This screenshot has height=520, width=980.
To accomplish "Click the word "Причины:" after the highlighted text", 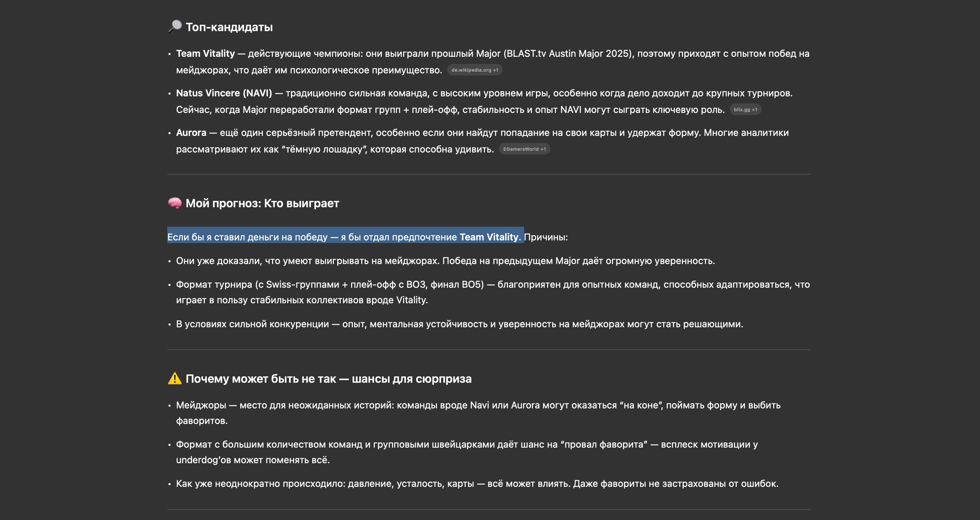I will [545, 237].
